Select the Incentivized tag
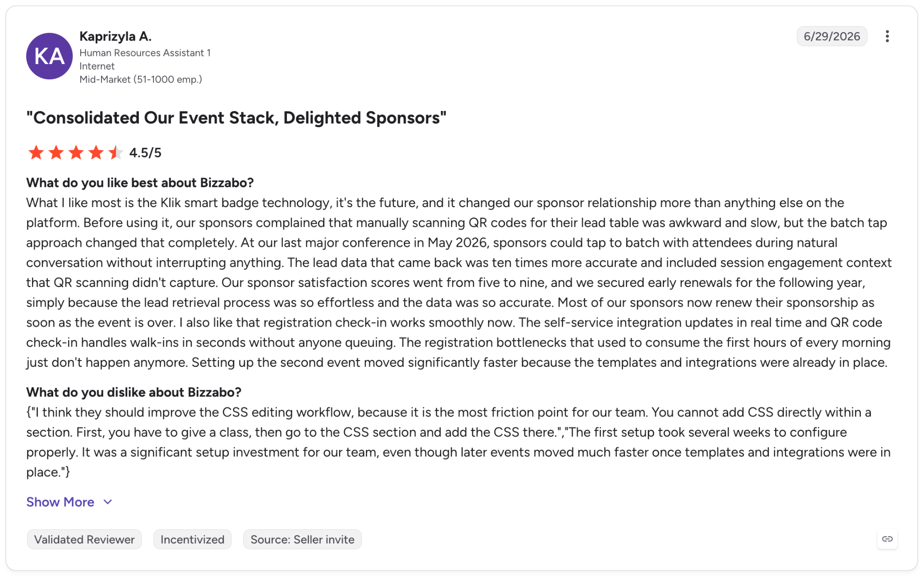Image resolution: width=924 pixels, height=577 pixels. tap(192, 539)
